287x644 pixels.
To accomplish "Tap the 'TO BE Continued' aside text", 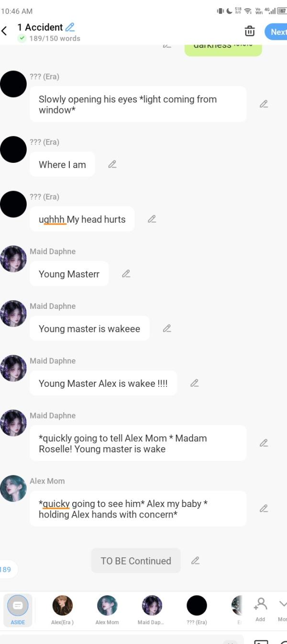I will coord(136,561).
